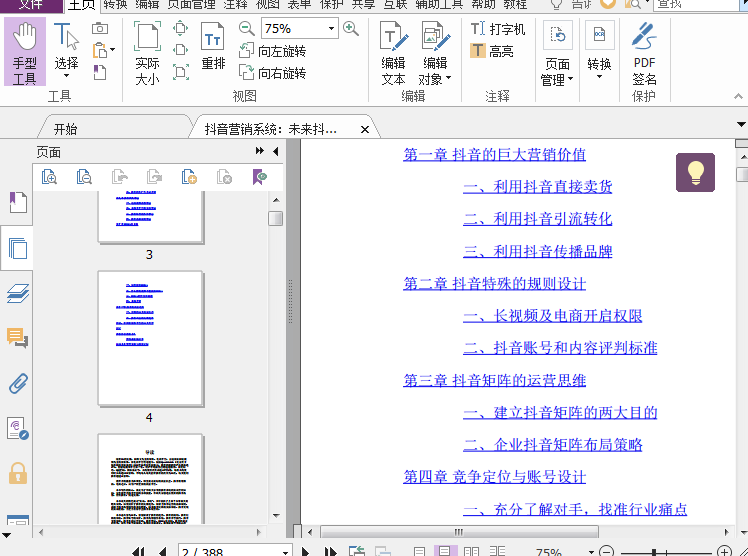The width and height of the screenshot is (748, 556).
Task: Switch to the Start (开始) tab
Action: click(65, 129)
